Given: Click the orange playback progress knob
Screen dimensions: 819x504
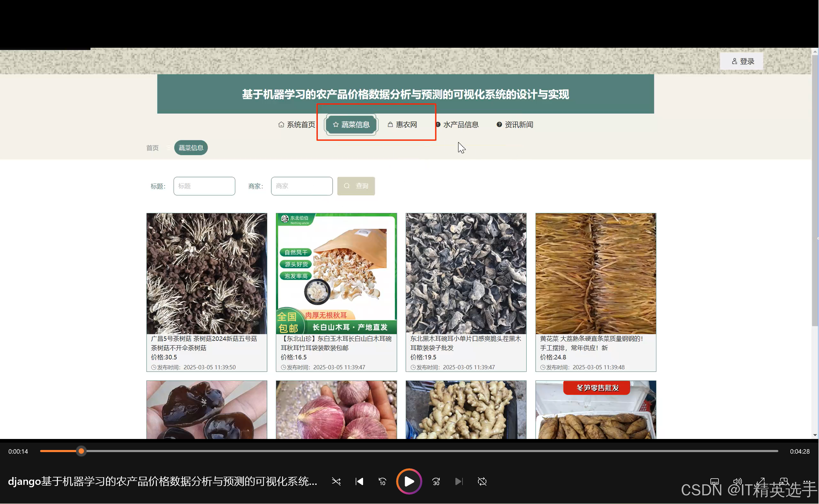Looking at the screenshot, I should [x=81, y=451].
